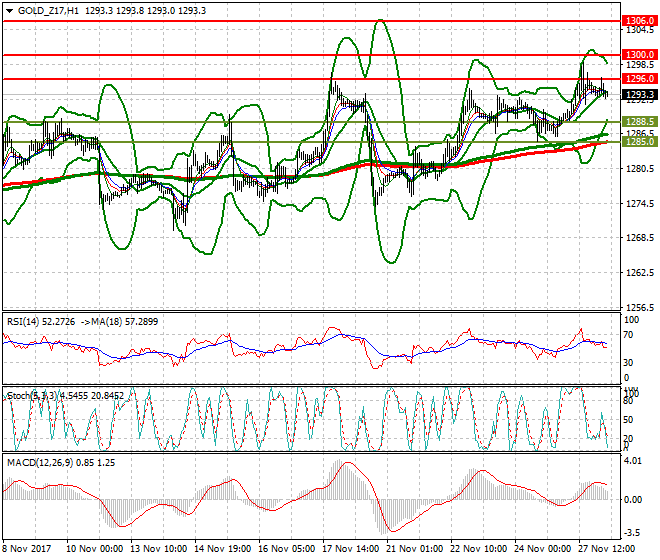Click the RSI(14) indicator label
The image size is (660, 560).
(26, 322)
